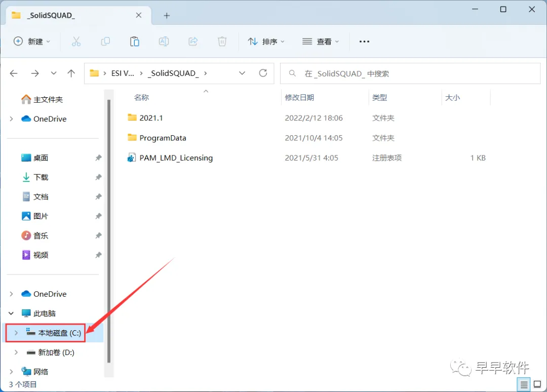Expand the 新加卷 (D:) node
Screen dimensions: 547x392
click(16, 352)
